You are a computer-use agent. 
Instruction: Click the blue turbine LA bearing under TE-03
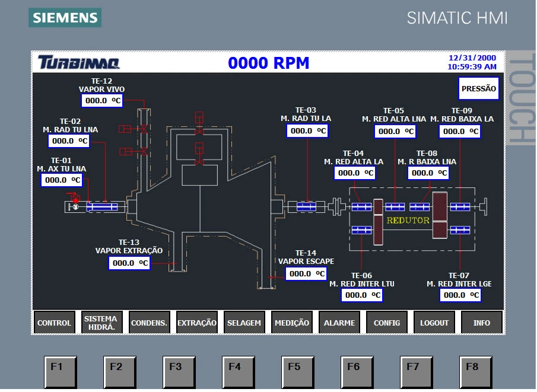click(x=306, y=207)
